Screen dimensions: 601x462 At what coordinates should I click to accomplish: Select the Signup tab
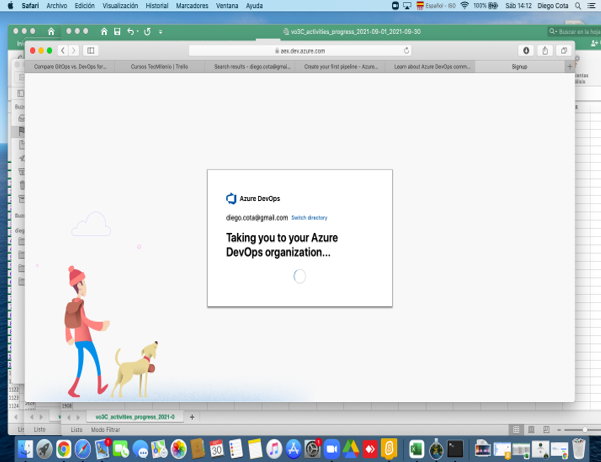point(519,67)
